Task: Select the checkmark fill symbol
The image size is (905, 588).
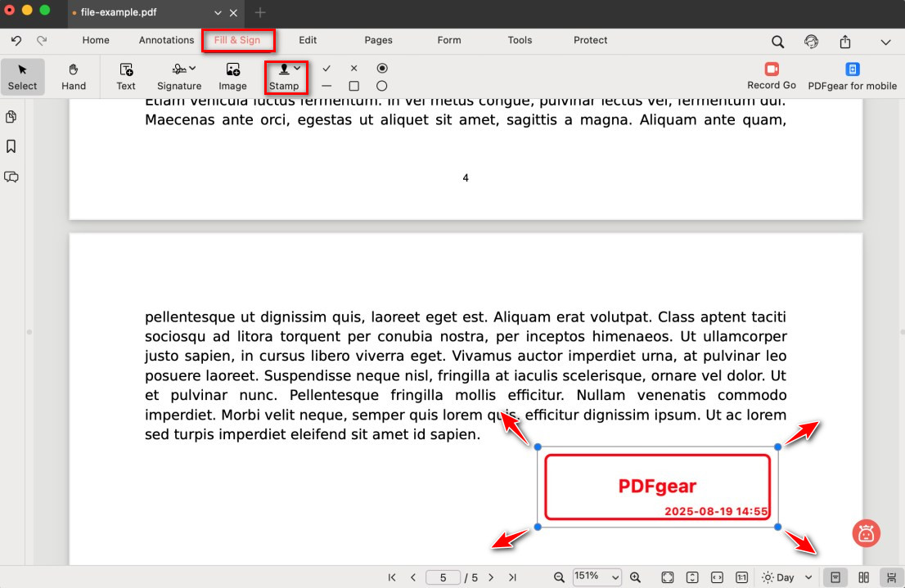Action: point(326,69)
